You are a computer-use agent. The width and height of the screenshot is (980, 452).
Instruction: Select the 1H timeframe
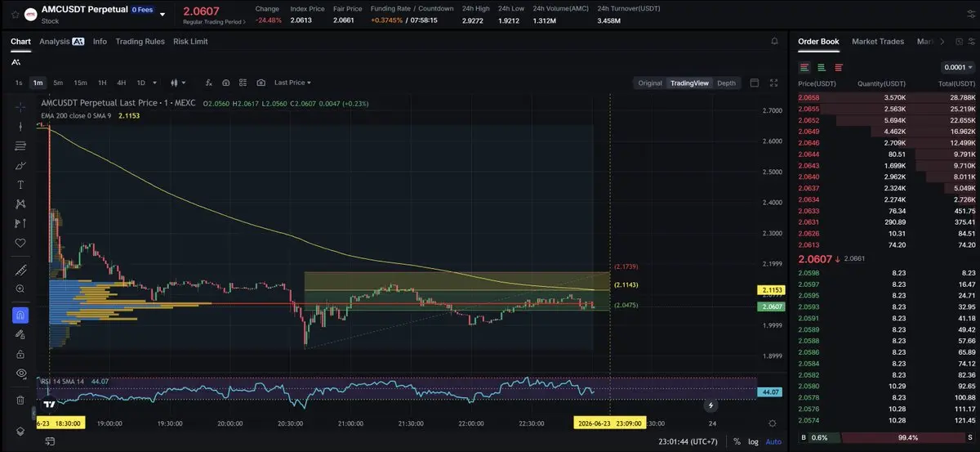(x=102, y=83)
